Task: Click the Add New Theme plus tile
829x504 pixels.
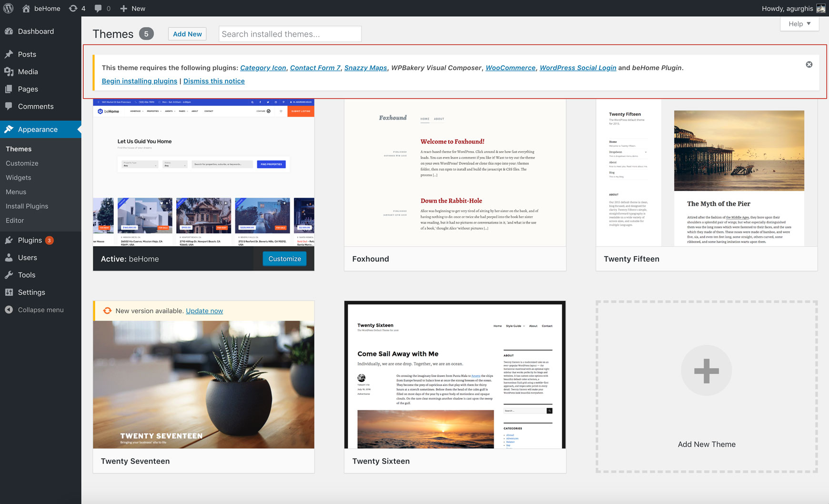Action: [x=707, y=387]
